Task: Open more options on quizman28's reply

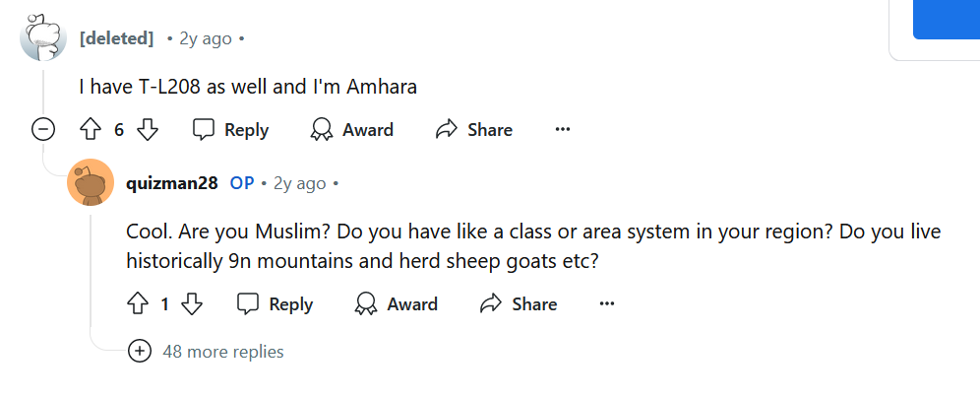Action: (607, 304)
